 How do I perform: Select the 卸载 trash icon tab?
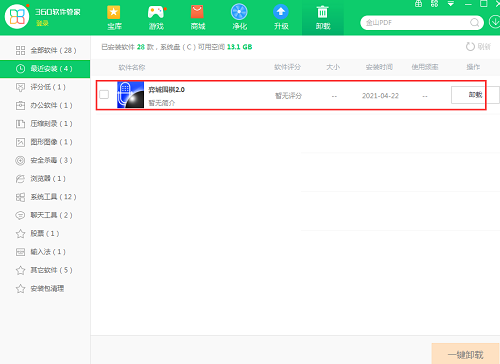pos(323,17)
